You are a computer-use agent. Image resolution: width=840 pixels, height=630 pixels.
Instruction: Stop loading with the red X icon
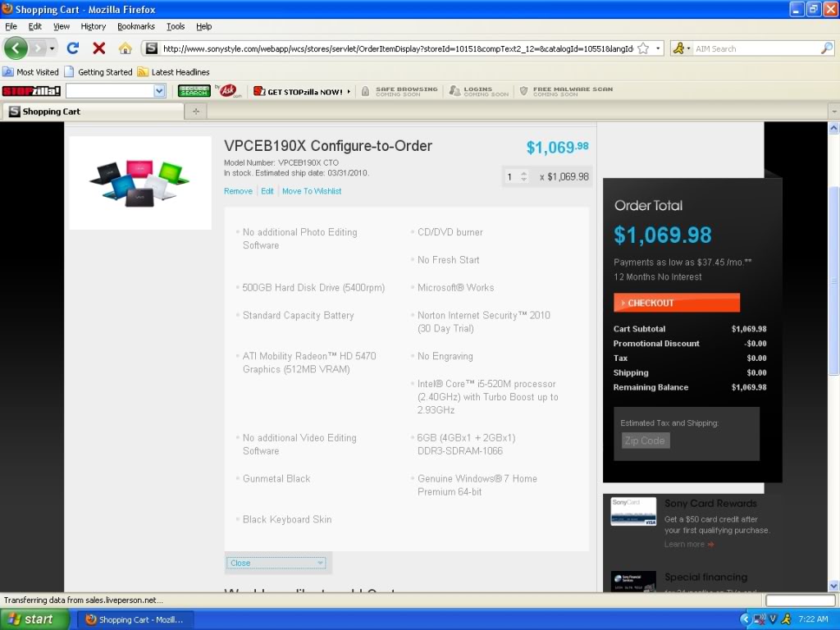click(98, 48)
